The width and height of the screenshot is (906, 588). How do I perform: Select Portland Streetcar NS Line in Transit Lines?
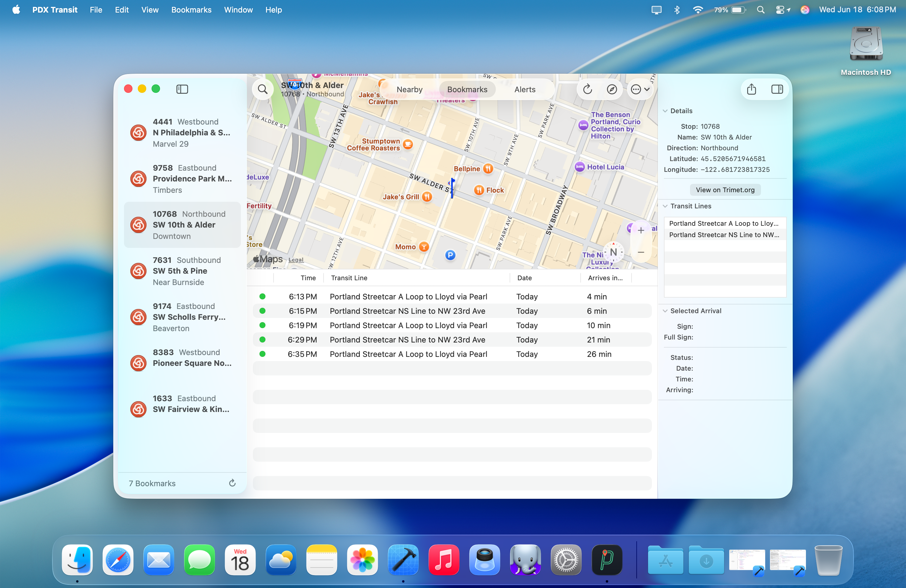coord(725,235)
